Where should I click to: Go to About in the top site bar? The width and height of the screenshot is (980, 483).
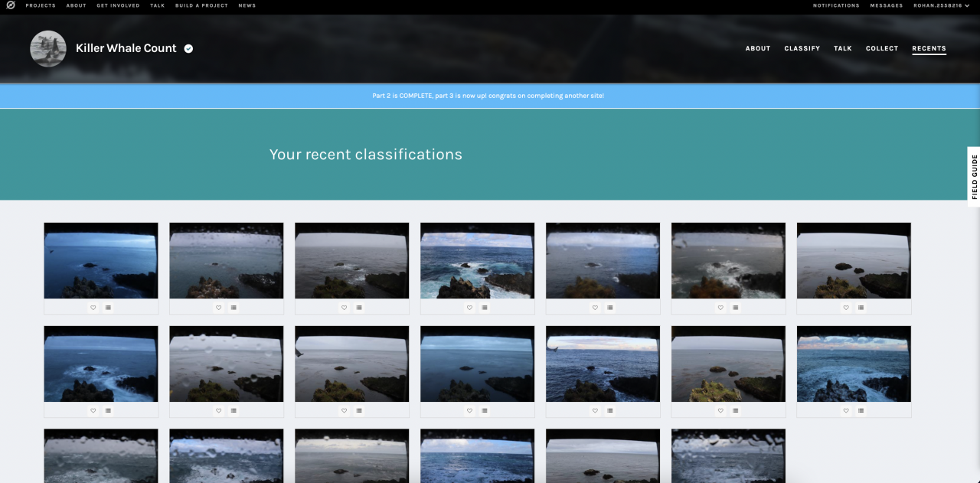76,5
